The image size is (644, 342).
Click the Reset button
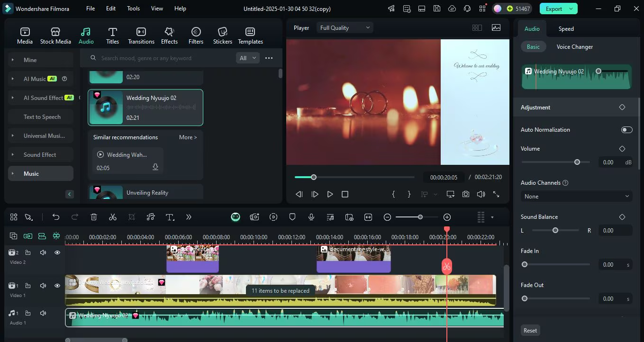530,330
